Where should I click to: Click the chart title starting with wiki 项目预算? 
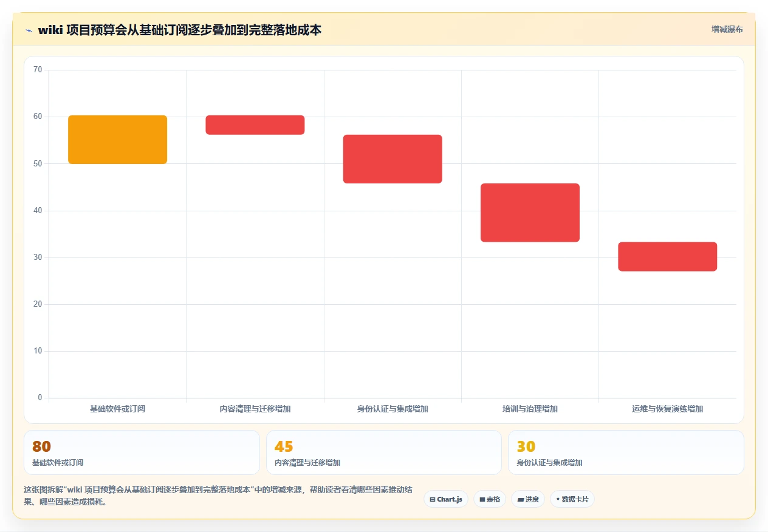tap(180, 30)
